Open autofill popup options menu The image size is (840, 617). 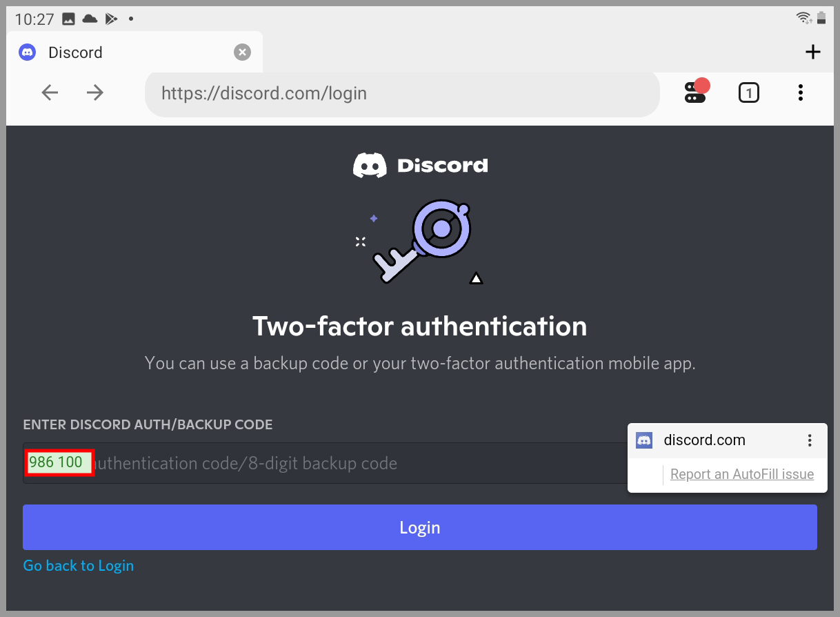(810, 440)
